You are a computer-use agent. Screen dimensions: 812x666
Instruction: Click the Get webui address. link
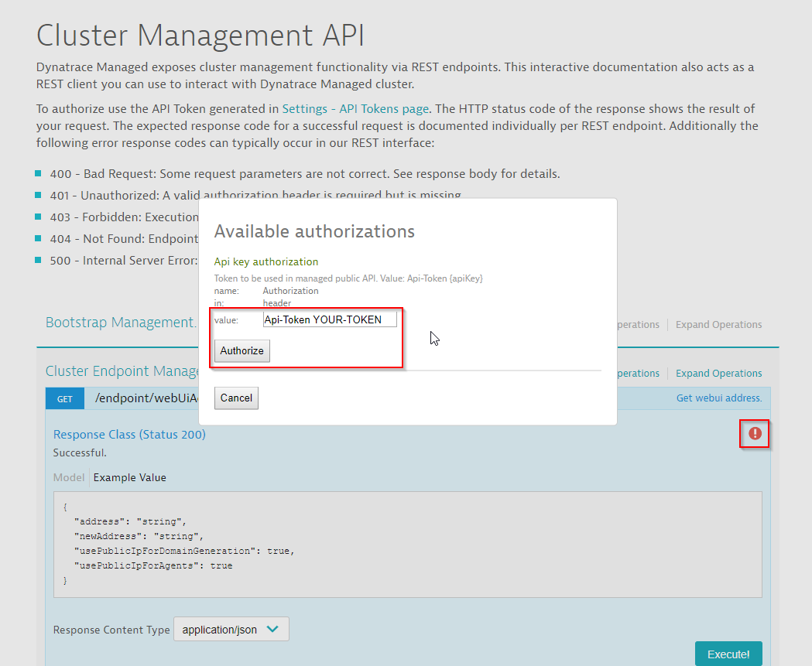coord(719,398)
